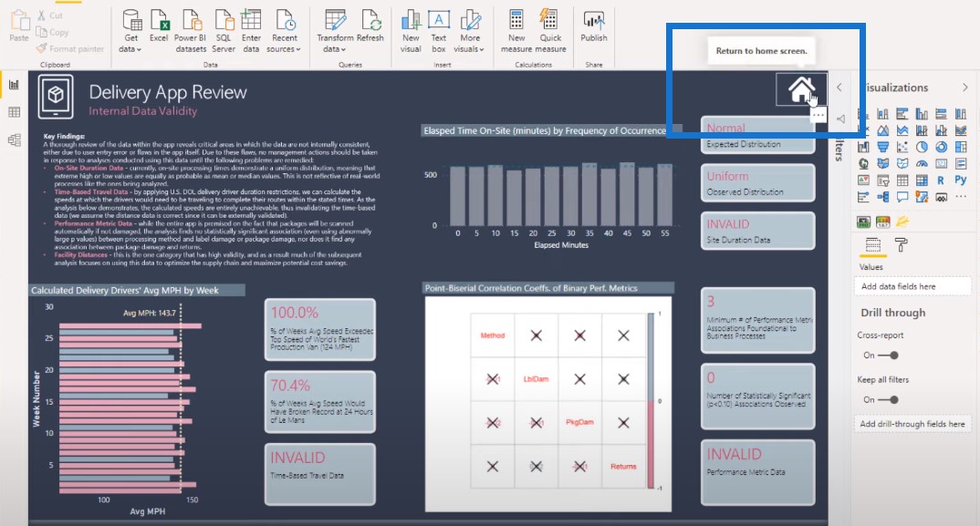Expand the Recent sources dropdown
This screenshot has width=980, height=526.
point(284,31)
